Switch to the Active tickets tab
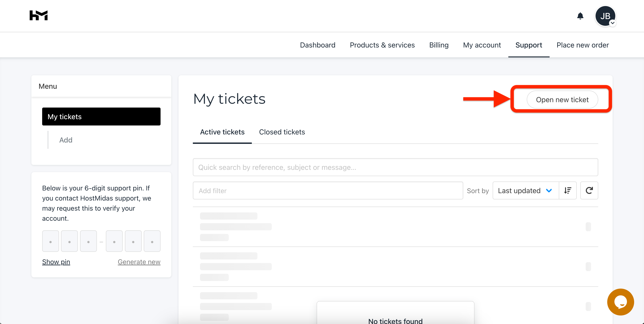 click(222, 132)
